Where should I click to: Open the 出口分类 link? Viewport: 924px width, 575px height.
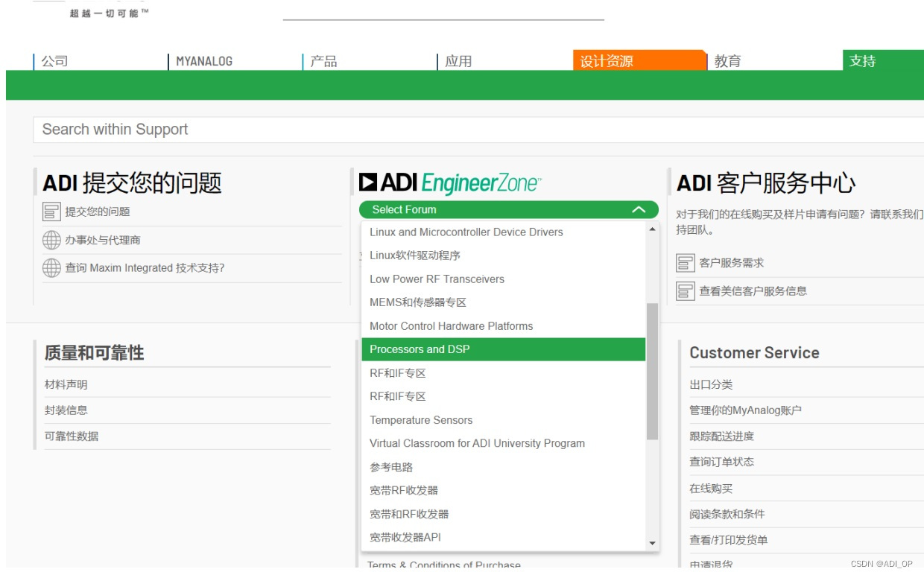pyautogui.click(x=711, y=384)
